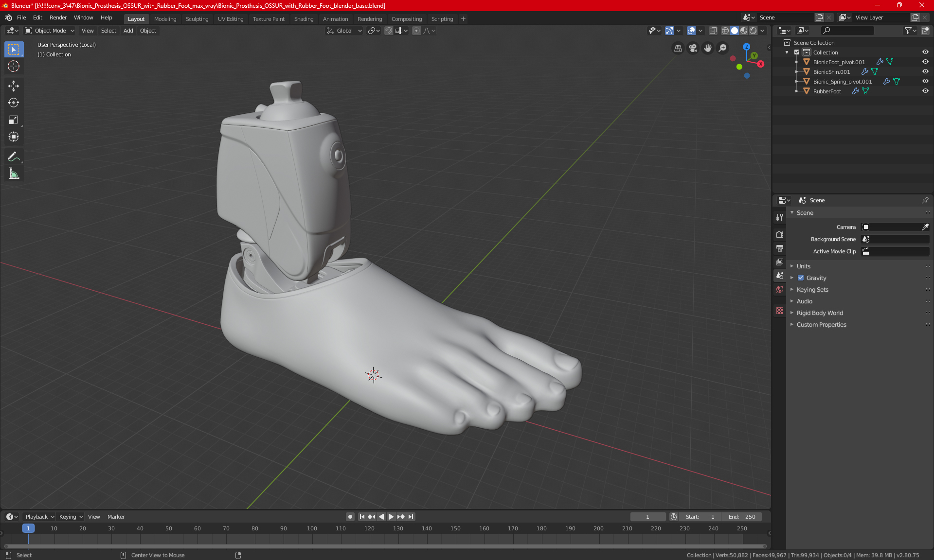Hide BionicShin.001 with eye icon
Image resolution: width=934 pixels, height=560 pixels.
[x=925, y=72]
